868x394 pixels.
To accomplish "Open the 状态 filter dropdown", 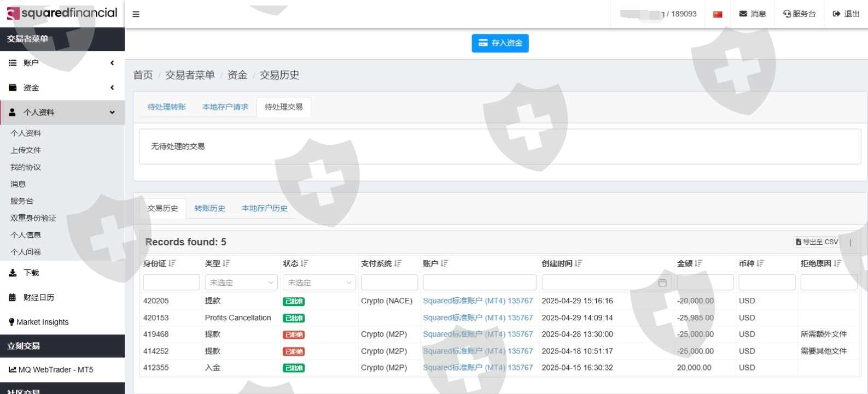I will [319, 283].
